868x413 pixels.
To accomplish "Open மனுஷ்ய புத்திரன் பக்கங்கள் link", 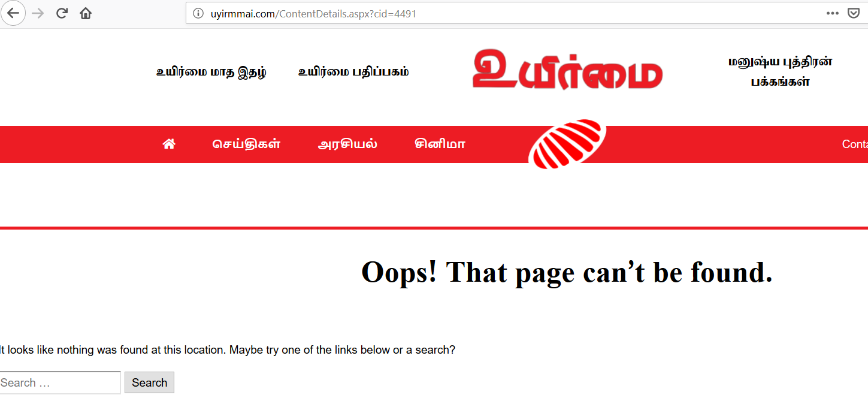I will coord(781,71).
